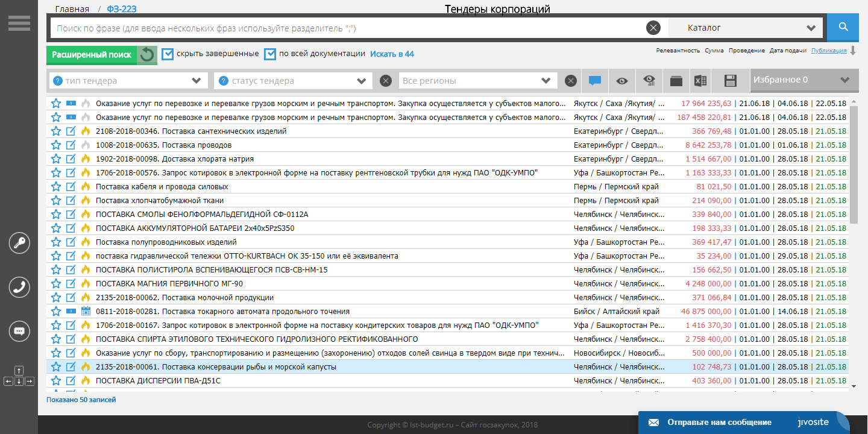Click the 'Показано 50 записей' text
The image size is (868, 434).
pos(81,400)
